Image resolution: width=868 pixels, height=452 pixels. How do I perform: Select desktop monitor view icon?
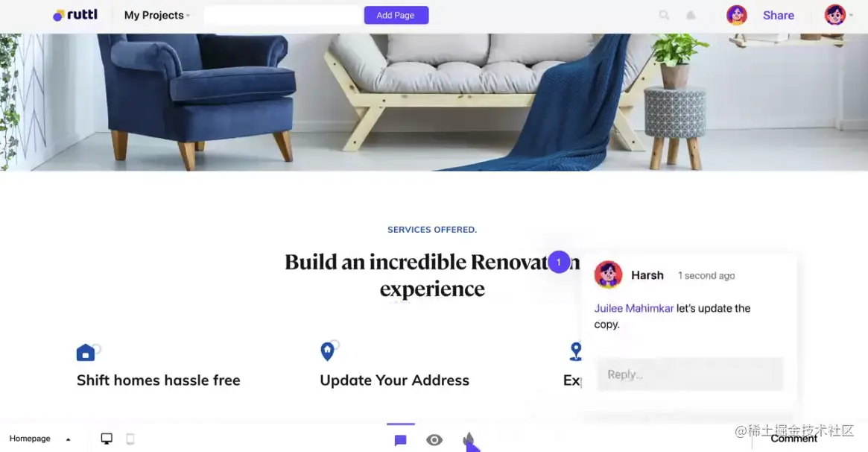point(107,439)
